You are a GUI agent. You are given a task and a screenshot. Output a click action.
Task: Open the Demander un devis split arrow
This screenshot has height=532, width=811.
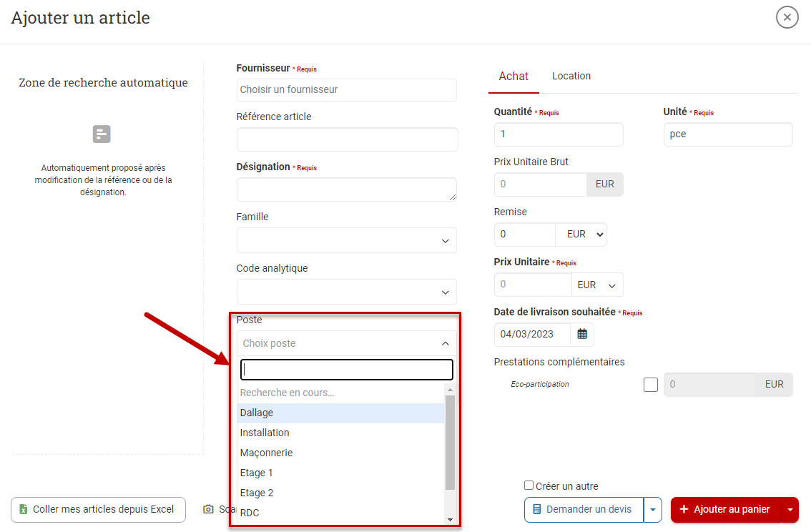[652, 509]
